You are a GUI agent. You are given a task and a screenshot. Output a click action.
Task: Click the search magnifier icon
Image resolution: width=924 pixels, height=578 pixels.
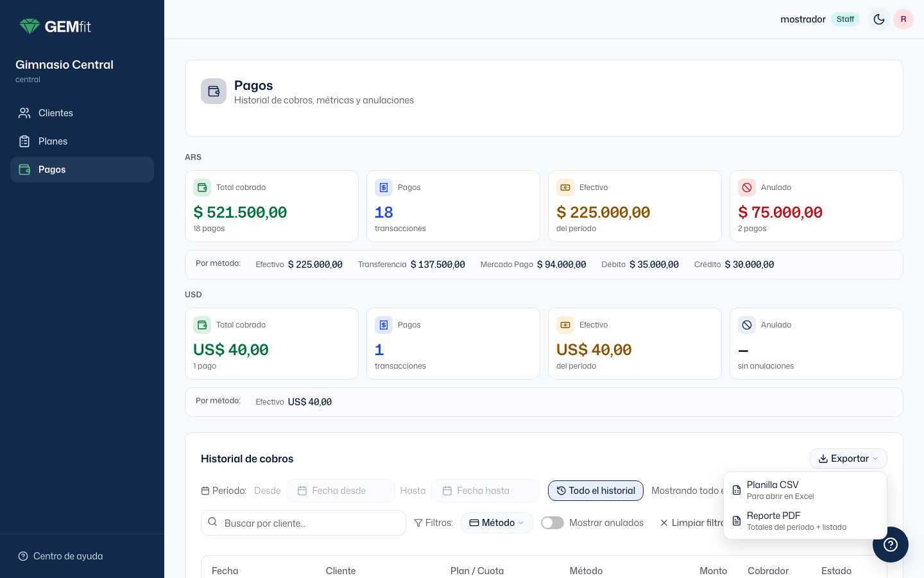pos(212,522)
